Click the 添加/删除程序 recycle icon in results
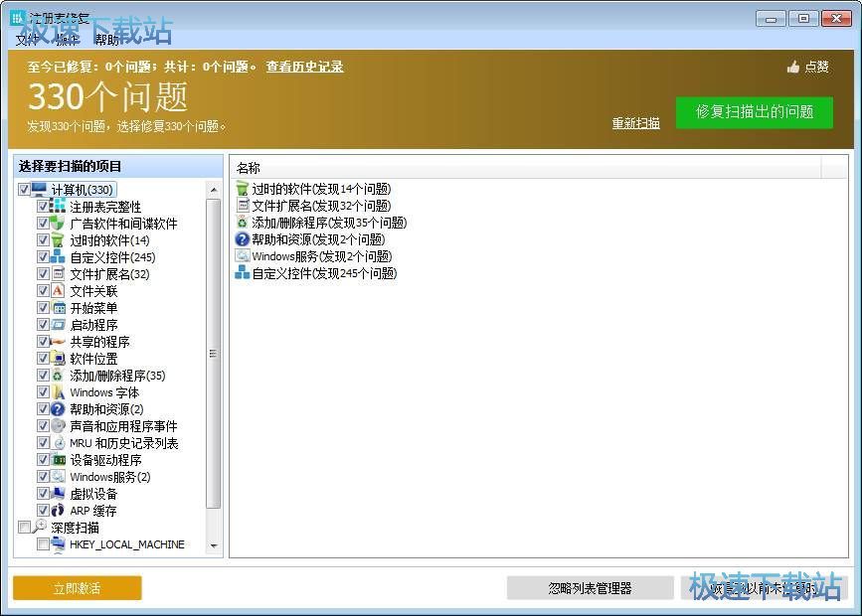This screenshot has height=616, width=862. point(243,223)
